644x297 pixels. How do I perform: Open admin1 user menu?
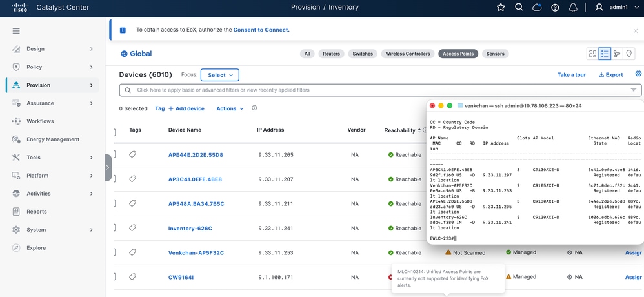pyautogui.click(x=616, y=7)
